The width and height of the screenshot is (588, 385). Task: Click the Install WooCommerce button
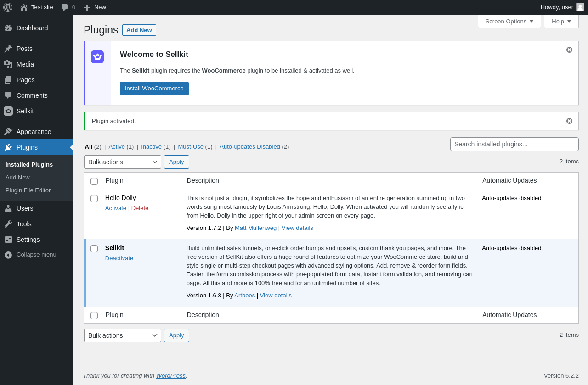[x=154, y=89]
